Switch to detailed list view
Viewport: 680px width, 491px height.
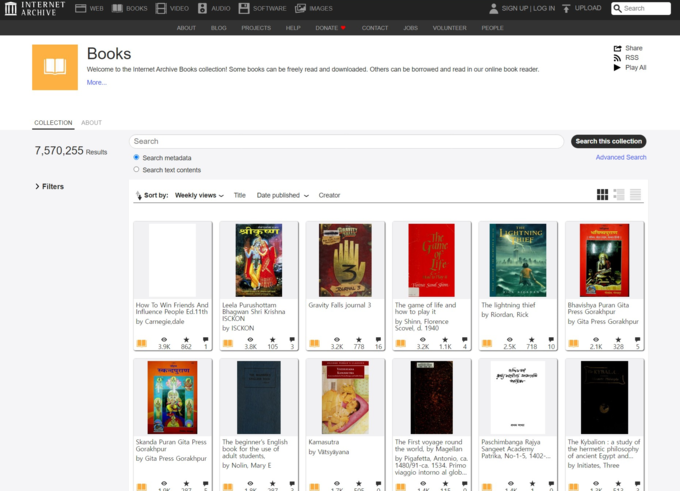point(619,195)
